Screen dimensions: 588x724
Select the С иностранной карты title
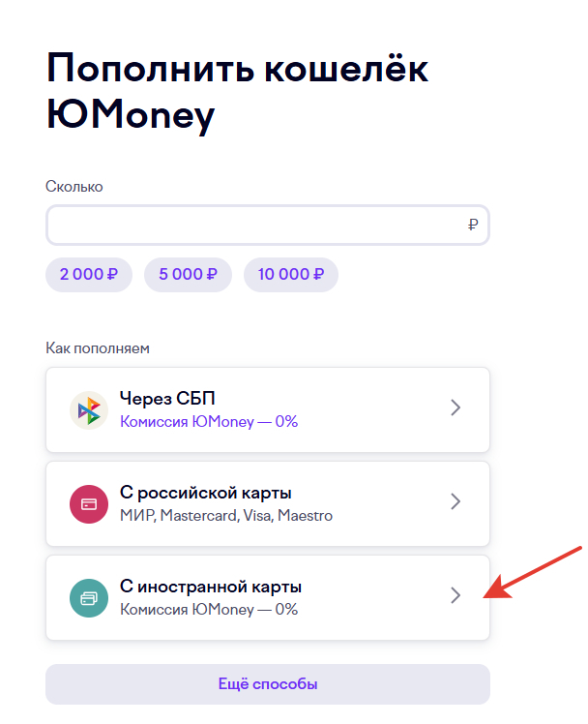click(211, 586)
